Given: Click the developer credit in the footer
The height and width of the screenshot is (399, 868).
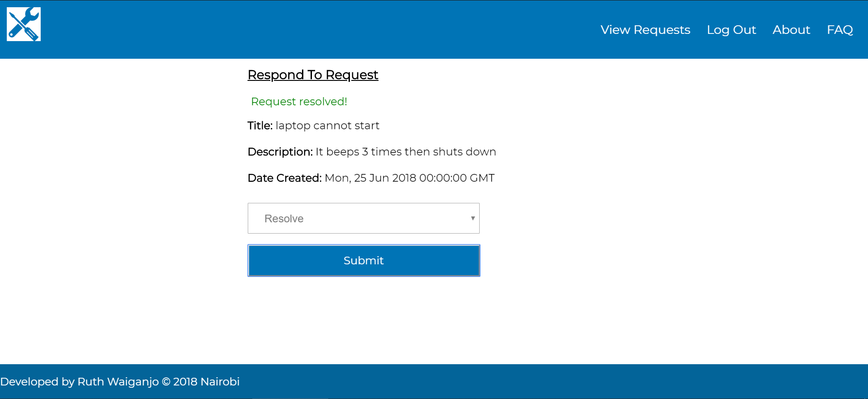Looking at the screenshot, I should coord(121,382).
